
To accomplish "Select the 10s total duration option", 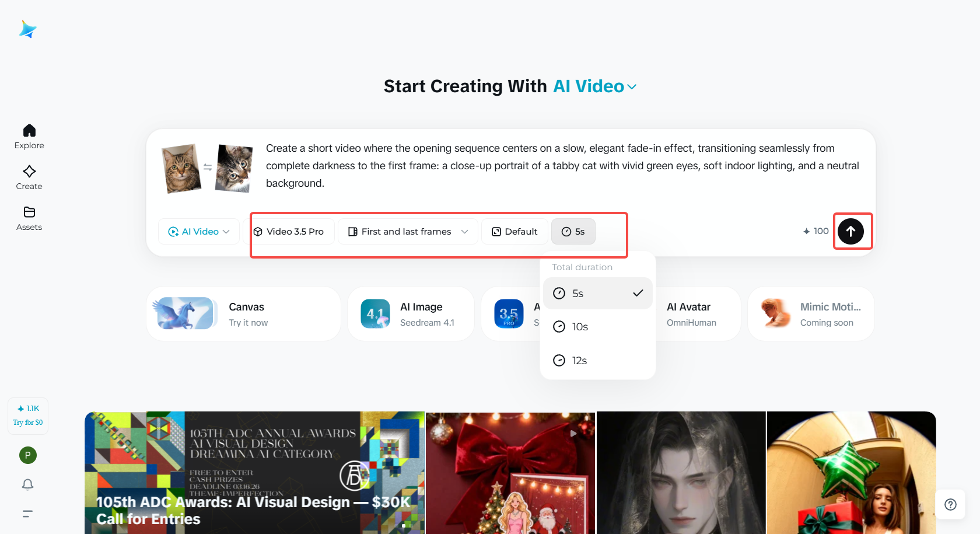I will click(x=598, y=327).
